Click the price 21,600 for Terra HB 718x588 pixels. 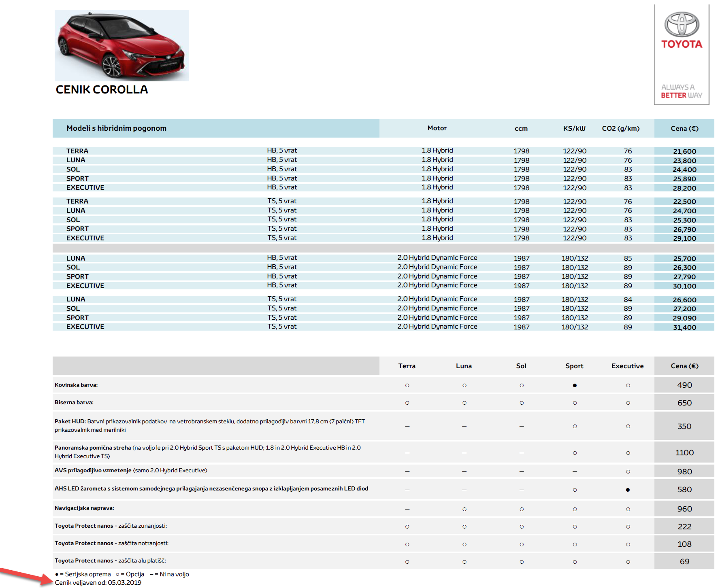click(x=684, y=151)
